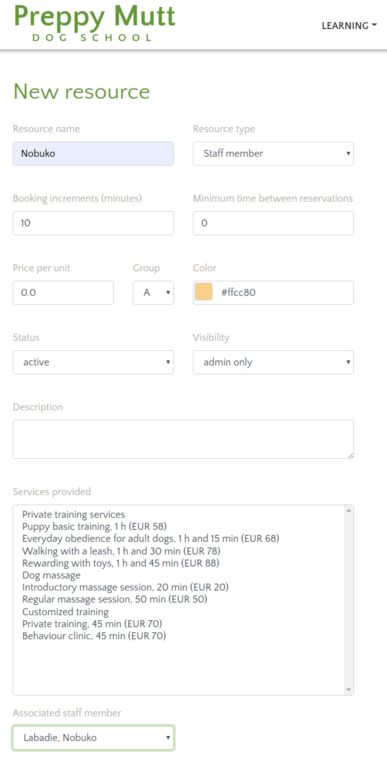Open the Group dropdown showing A
This screenshot has width=387, height=760.
153,293
